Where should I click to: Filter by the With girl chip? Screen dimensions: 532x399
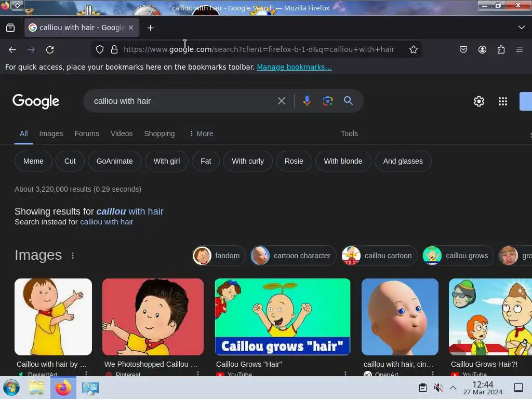pos(167,161)
